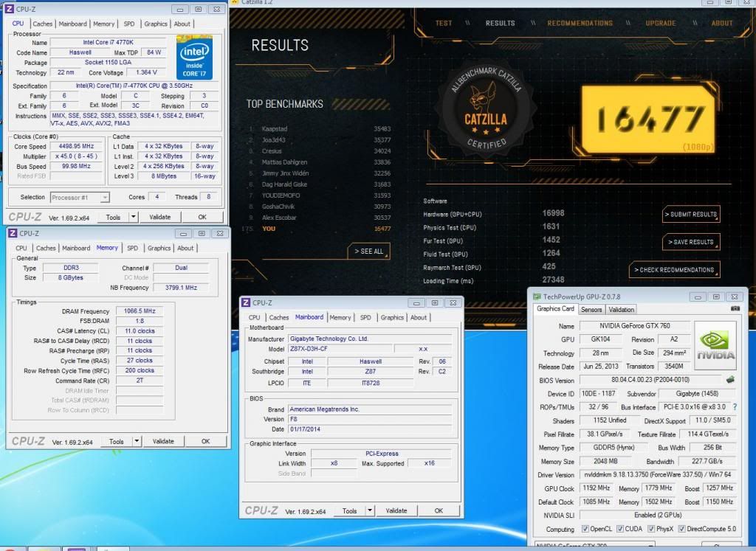Viewport: 756px width, 551px height.
Task: Click the large 16477 score panel
Action: [x=648, y=119]
